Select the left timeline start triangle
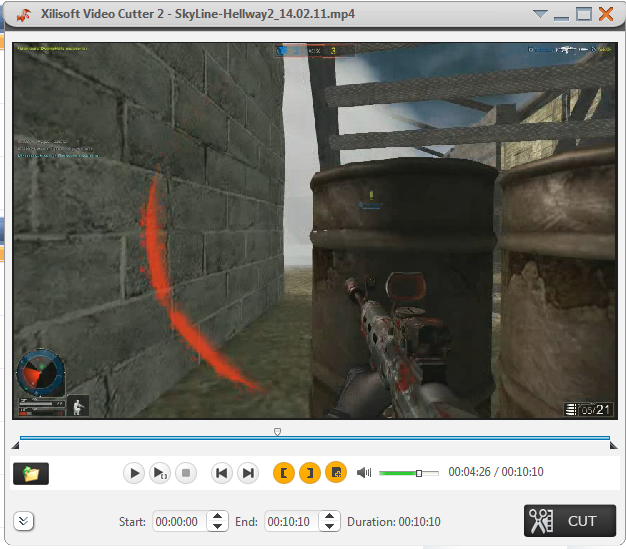This screenshot has width=626, height=549. pyautogui.click(x=15, y=445)
